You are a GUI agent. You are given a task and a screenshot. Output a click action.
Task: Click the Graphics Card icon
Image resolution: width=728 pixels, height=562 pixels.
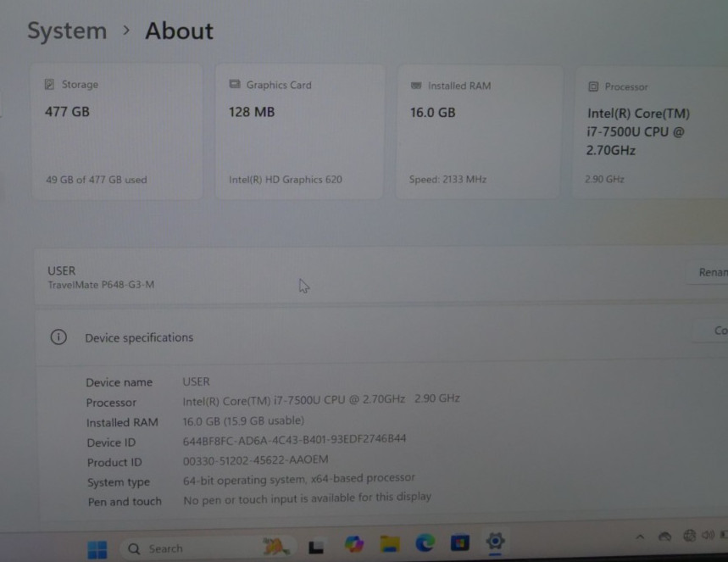(235, 84)
